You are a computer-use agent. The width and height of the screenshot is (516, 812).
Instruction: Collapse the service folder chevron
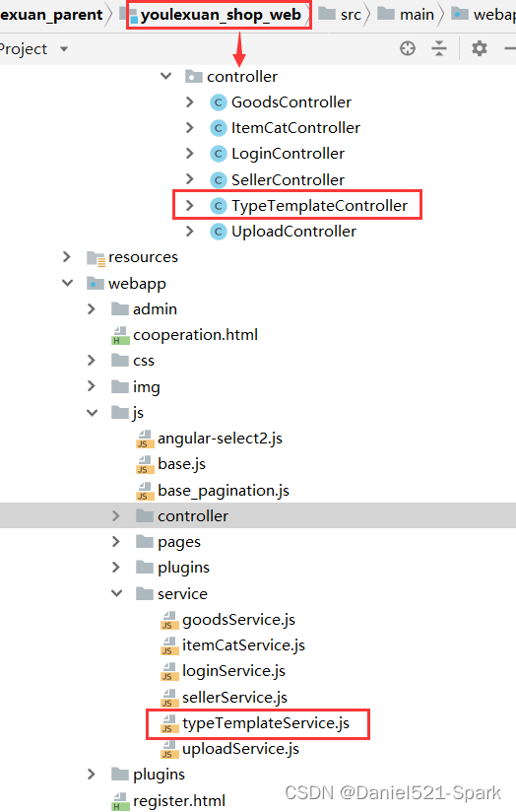pyautogui.click(x=117, y=593)
